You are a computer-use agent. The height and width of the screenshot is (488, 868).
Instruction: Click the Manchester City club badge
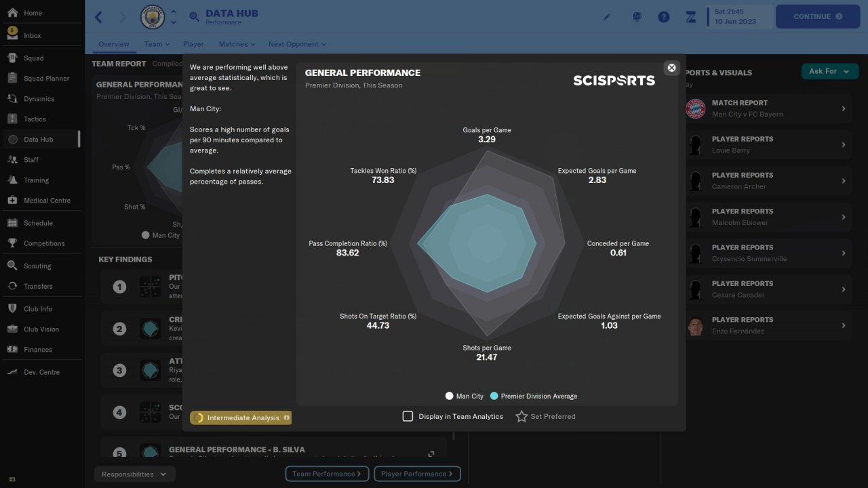(153, 17)
